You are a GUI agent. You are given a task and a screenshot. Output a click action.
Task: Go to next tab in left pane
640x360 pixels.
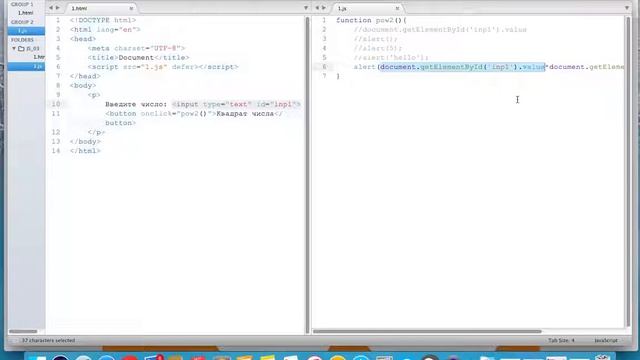point(58,8)
